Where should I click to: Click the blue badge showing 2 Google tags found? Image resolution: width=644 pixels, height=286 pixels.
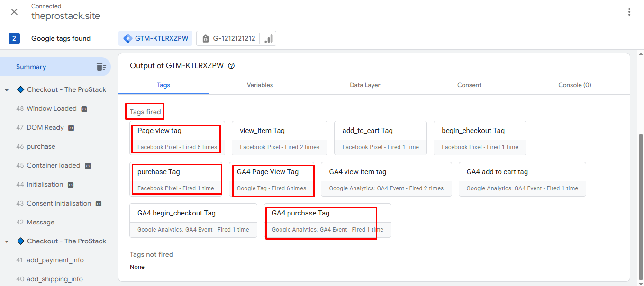tap(14, 38)
